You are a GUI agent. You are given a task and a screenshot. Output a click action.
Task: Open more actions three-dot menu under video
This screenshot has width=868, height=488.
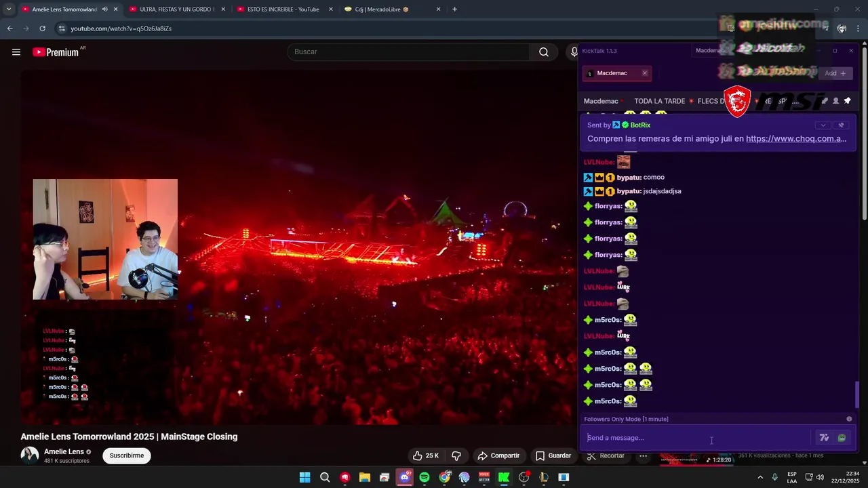643,455
